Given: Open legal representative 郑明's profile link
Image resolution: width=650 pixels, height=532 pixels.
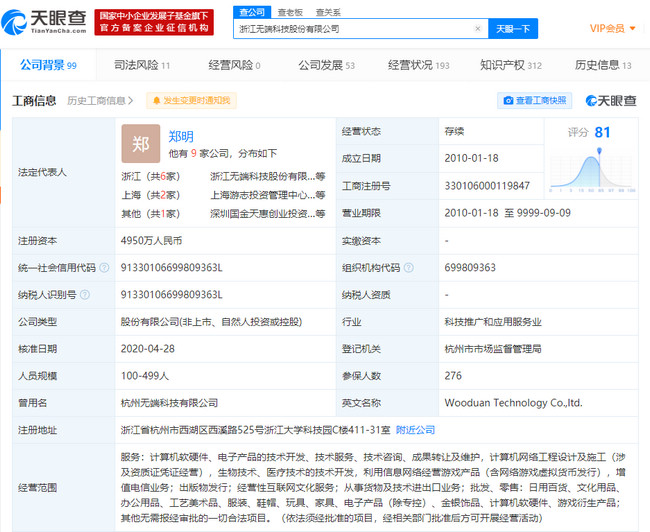Looking at the screenshot, I should point(181,136).
